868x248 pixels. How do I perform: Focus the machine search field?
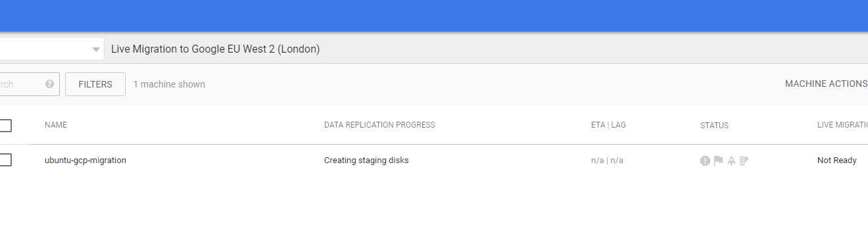[x=20, y=84]
